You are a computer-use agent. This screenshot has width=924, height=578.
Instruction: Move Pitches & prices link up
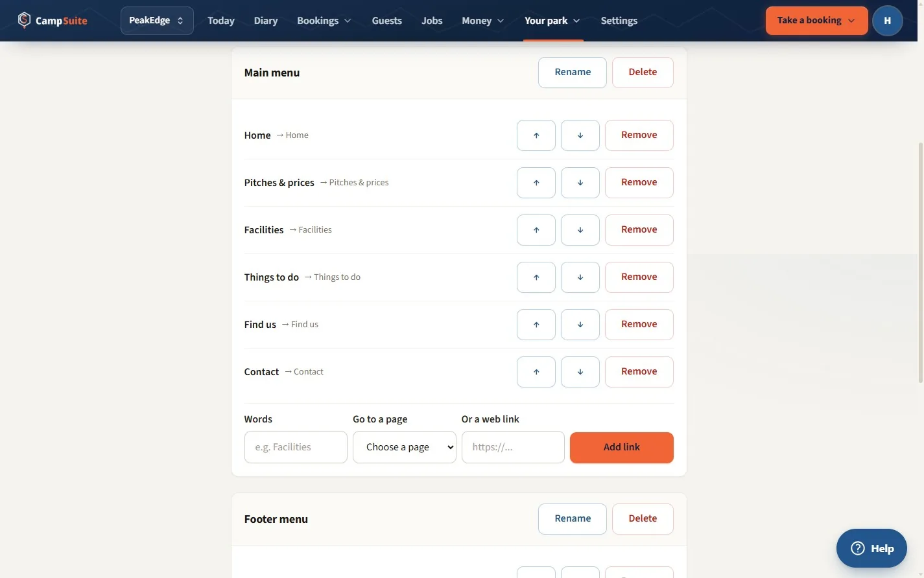pos(536,183)
